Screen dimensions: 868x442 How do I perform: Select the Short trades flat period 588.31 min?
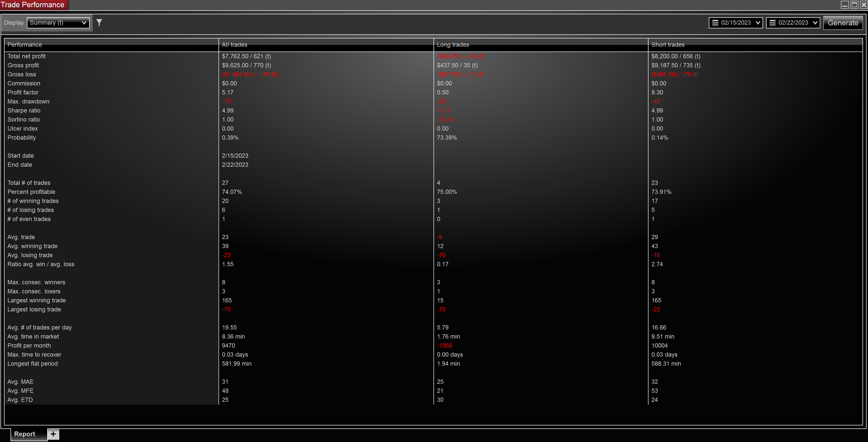[x=666, y=364]
